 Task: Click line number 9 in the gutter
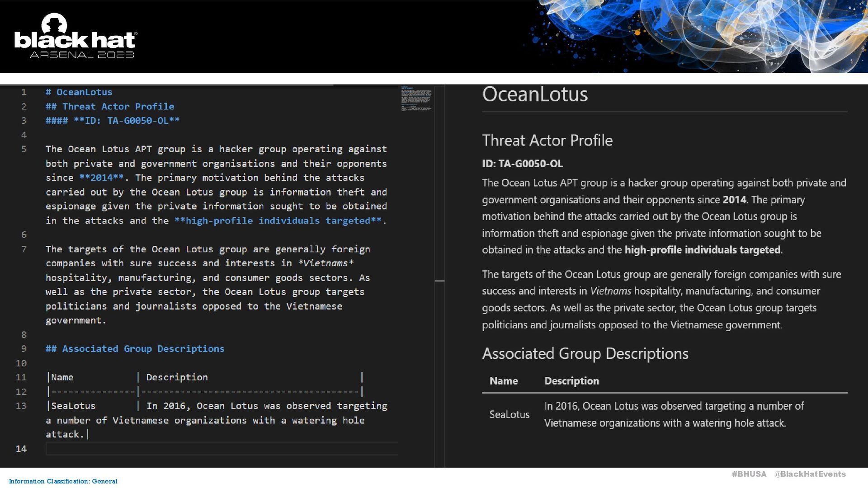click(24, 349)
